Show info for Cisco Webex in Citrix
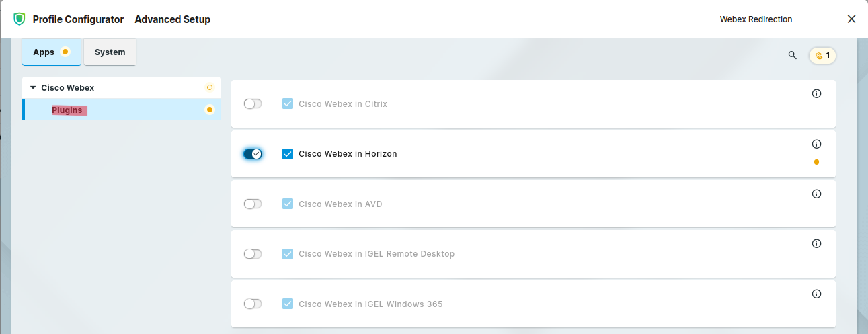The image size is (868, 334). coord(816,94)
